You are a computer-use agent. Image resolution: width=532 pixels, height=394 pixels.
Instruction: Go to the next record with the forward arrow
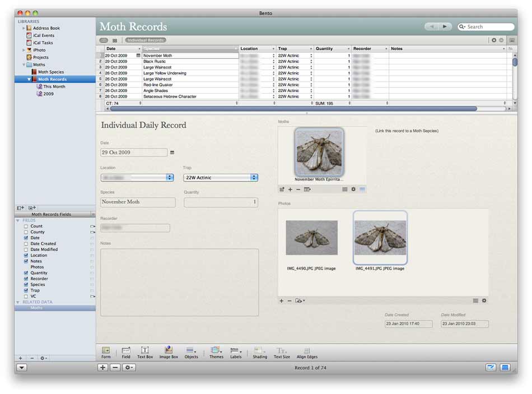[x=445, y=26]
